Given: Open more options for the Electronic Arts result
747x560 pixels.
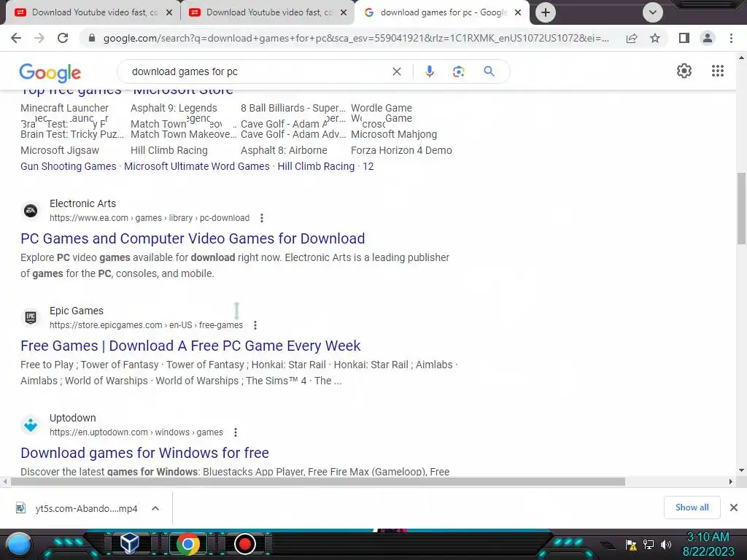Looking at the screenshot, I should point(262,218).
